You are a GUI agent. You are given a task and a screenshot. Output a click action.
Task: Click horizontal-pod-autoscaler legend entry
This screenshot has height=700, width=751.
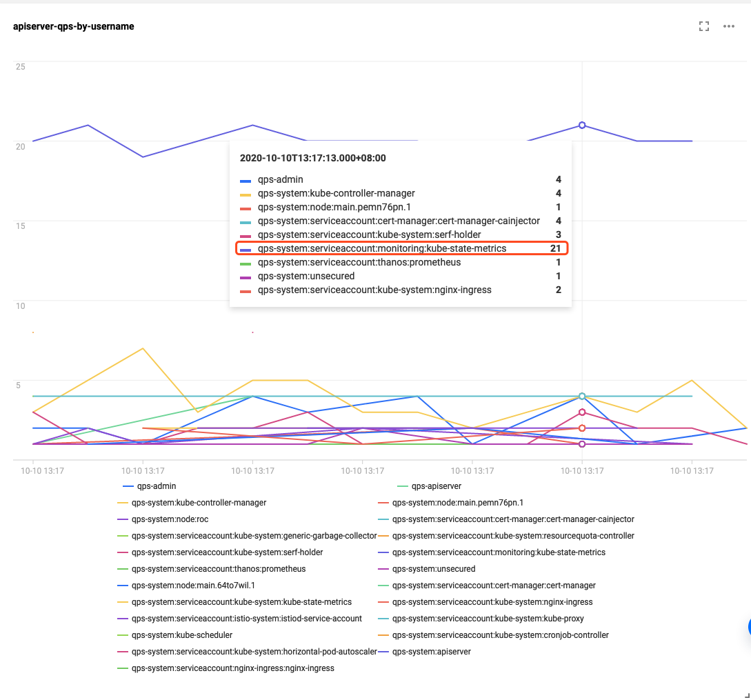coord(254,652)
